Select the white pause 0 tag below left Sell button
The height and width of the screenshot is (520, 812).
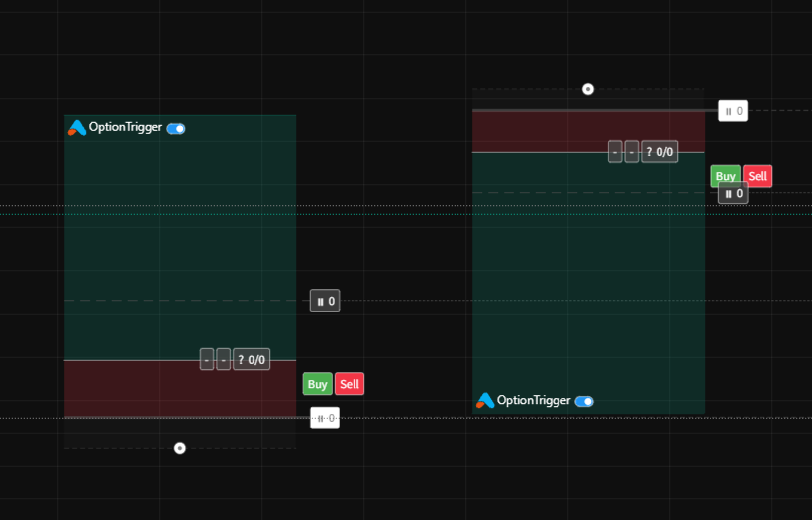325,418
